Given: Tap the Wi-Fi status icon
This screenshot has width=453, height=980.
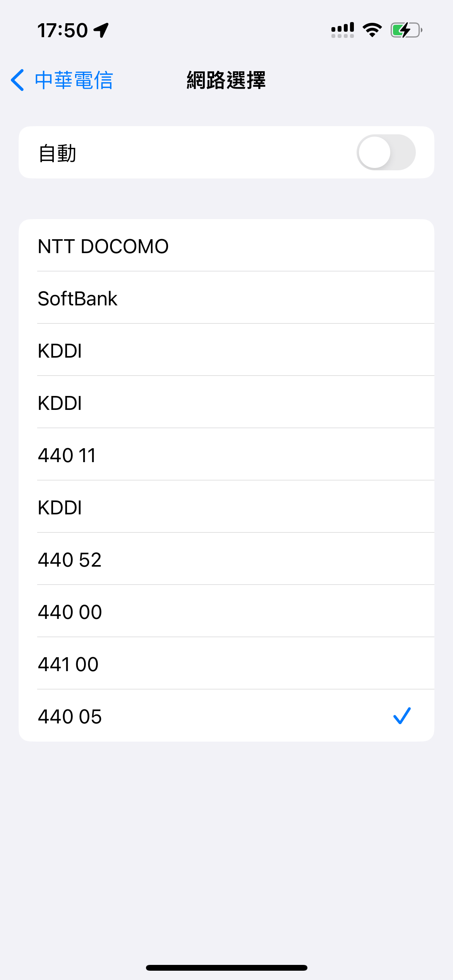Looking at the screenshot, I should pos(372,30).
